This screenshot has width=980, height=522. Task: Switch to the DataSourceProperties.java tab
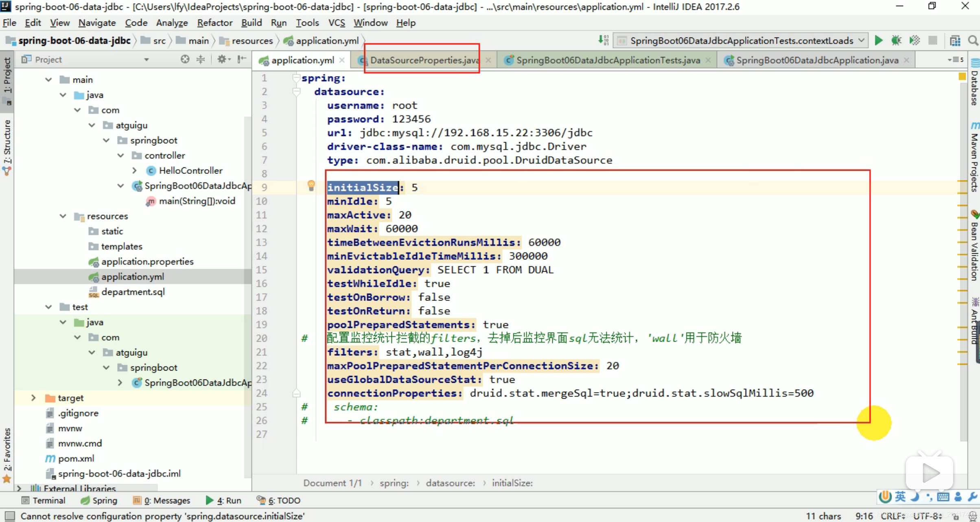tap(423, 60)
